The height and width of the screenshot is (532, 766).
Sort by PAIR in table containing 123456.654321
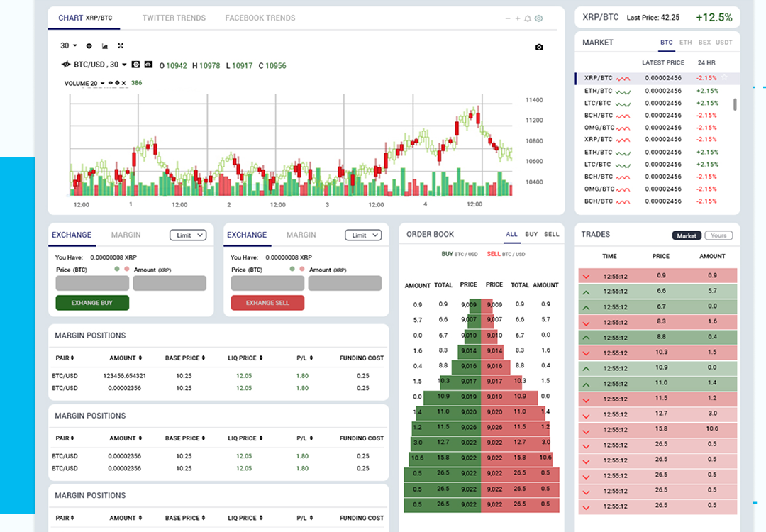point(65,358)
